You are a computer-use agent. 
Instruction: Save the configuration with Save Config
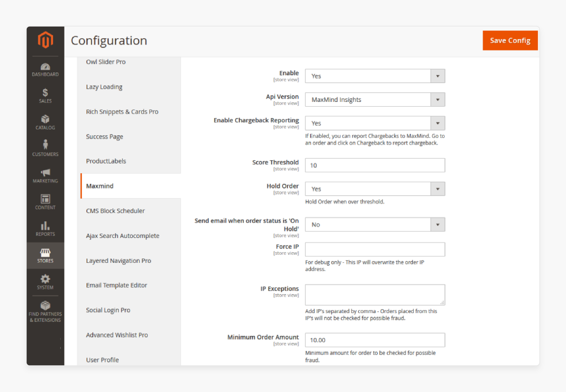tap(510, 40)
